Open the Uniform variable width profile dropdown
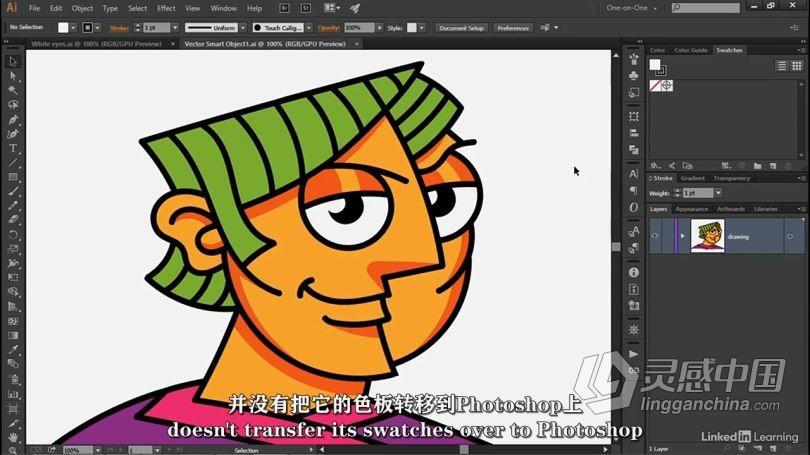This screenshot has width=810, height=455. [x=243, y=28]
